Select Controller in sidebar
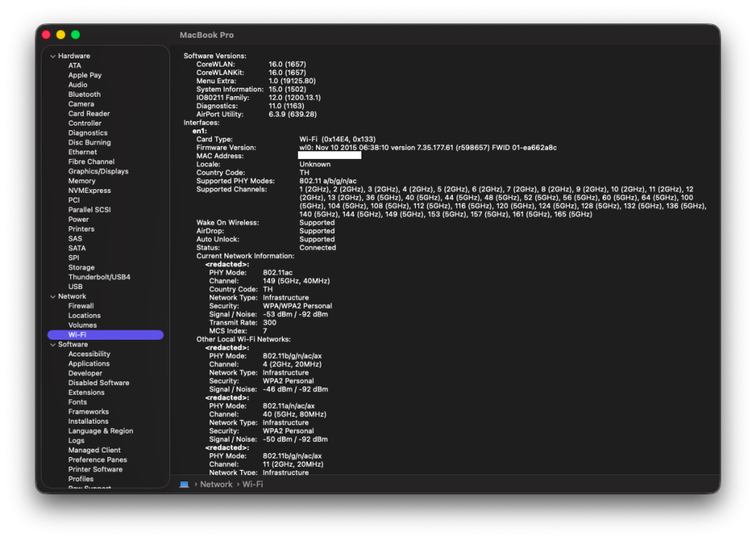The height and width of the screenshot is (541, 756). click(x=85, y=123)
